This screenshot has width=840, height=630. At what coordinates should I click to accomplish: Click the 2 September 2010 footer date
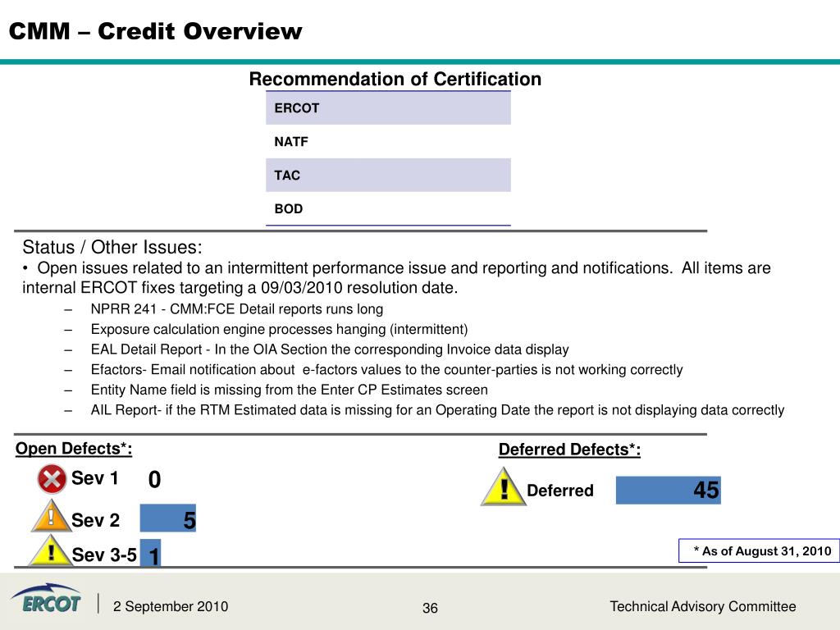(x=171, y=606)
